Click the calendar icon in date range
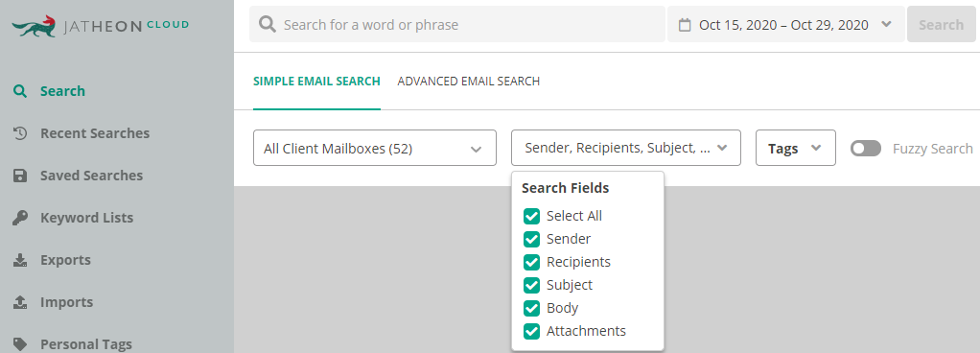The height and width of the screenshot is (353, 980). (685, 25)
